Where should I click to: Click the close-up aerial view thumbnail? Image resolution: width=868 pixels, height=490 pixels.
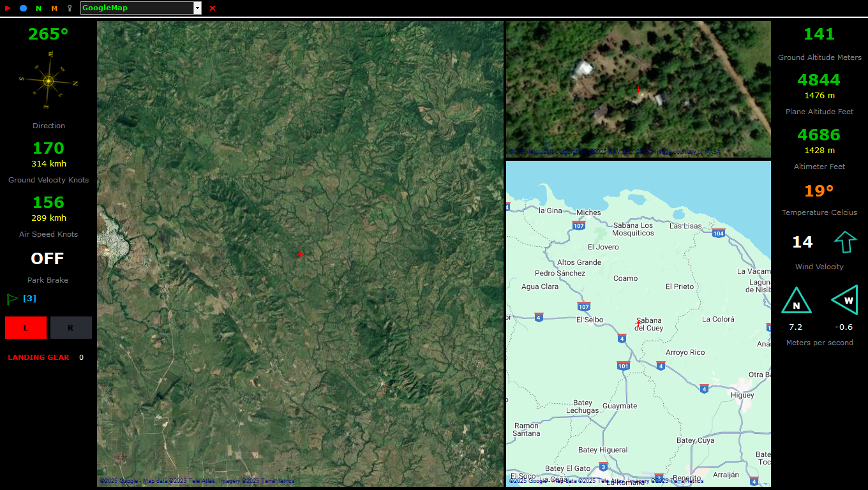pyautogui.click(x=638, y=89)
